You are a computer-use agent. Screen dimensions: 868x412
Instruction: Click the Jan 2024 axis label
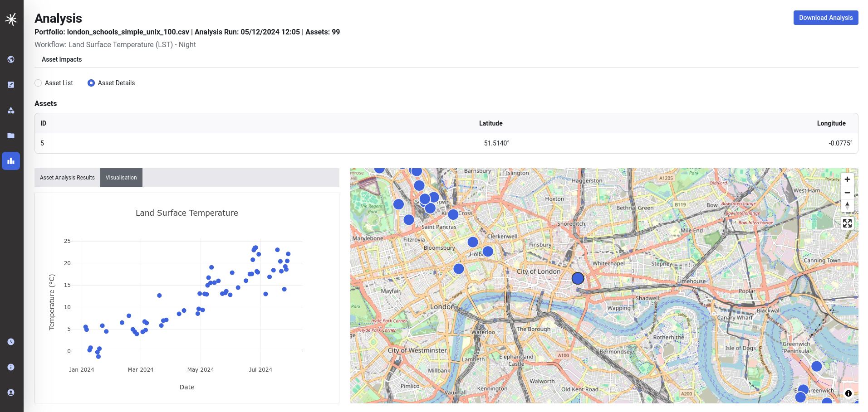(82, 370)
